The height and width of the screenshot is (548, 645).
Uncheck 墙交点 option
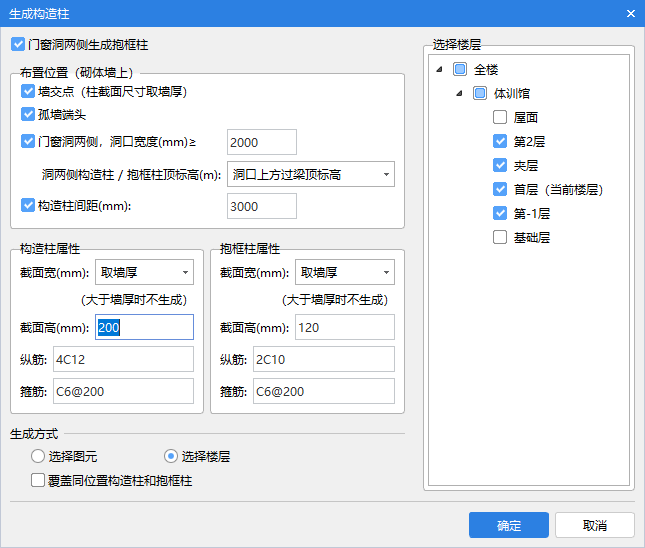point(28,91)
